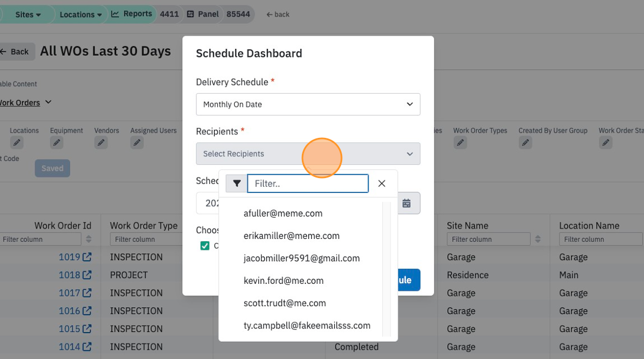
Task: Edit Locations filter pencil icon
Action: pos(17,142)
